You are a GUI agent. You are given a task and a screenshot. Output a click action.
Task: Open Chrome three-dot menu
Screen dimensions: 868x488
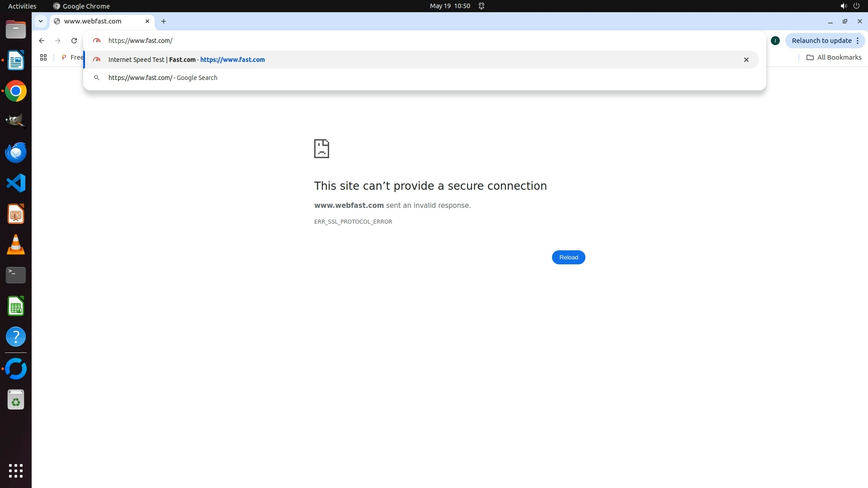coord(858,41)
